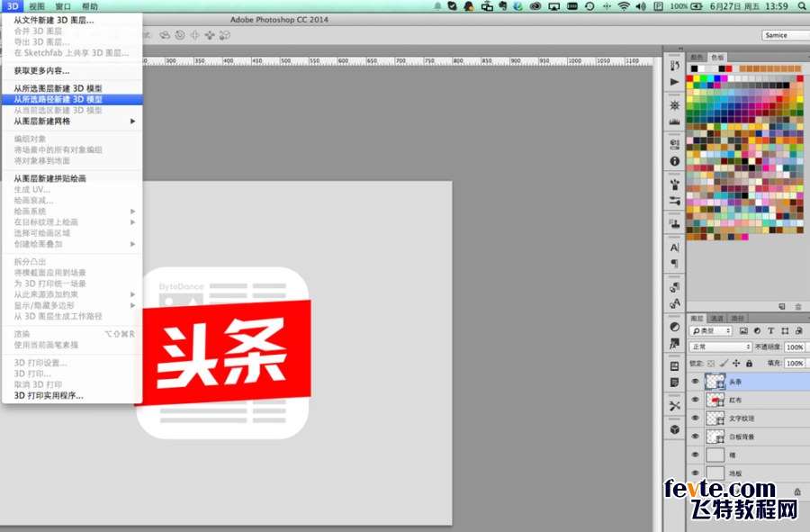The width and height of the screenshot is (810, 532).
Task: Choose 从所选图层新建 3D 模型 menu item
Action: [72, 88]
